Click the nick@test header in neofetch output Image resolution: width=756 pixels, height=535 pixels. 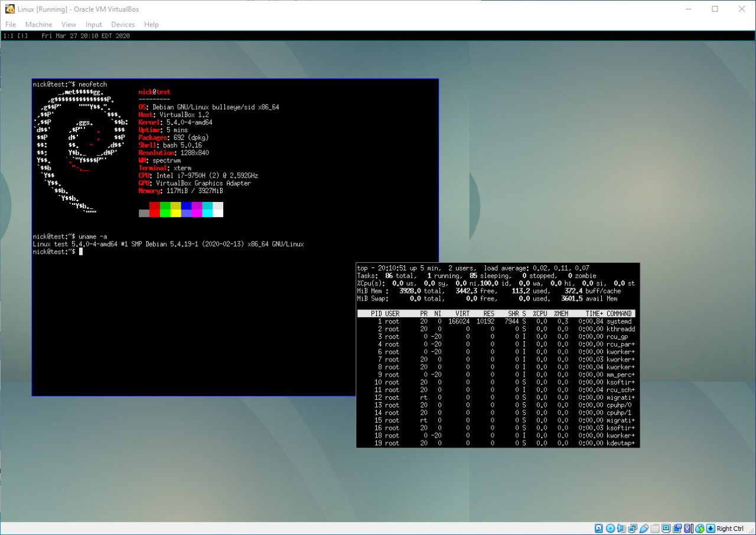coord(154,92)
